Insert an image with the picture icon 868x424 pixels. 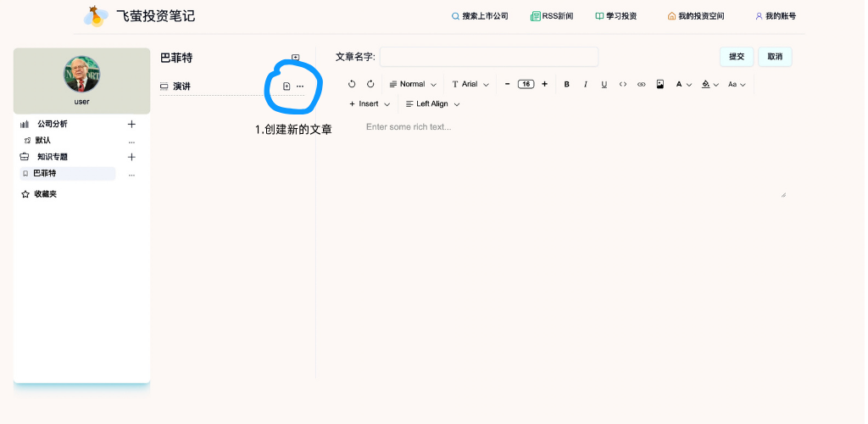tap(659, 84)
